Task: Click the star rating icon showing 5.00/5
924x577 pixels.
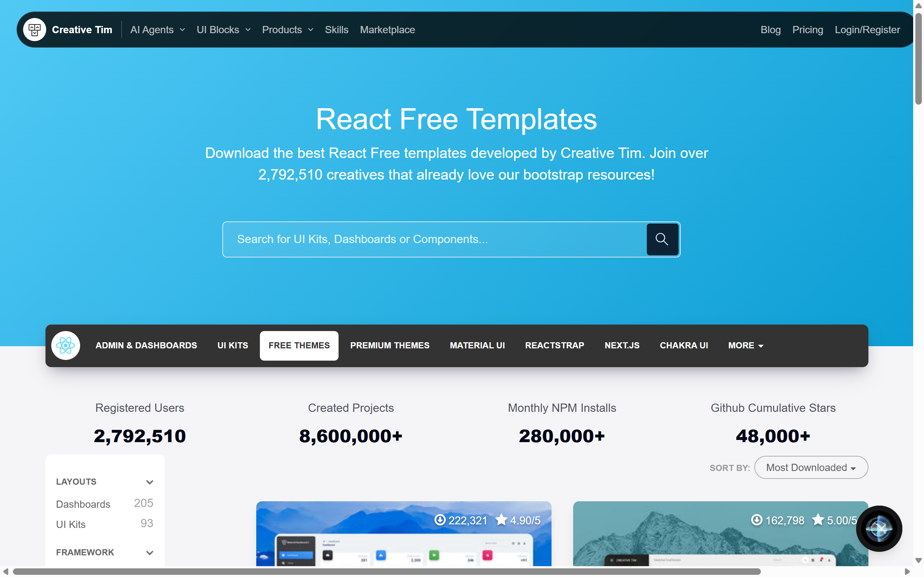Action: (818, 520)
